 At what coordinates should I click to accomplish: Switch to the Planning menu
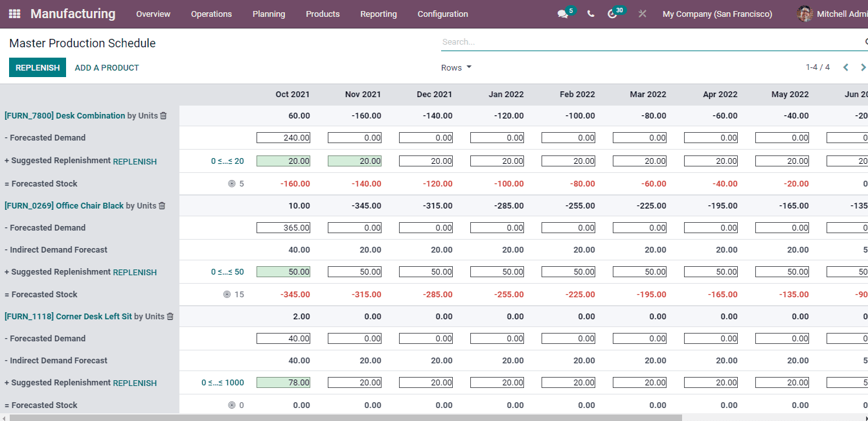(269, 14)
